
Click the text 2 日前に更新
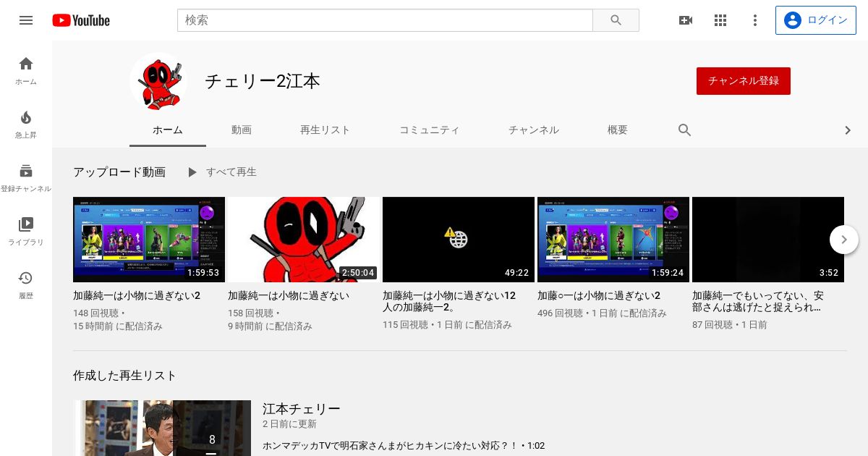click(289, 424)
